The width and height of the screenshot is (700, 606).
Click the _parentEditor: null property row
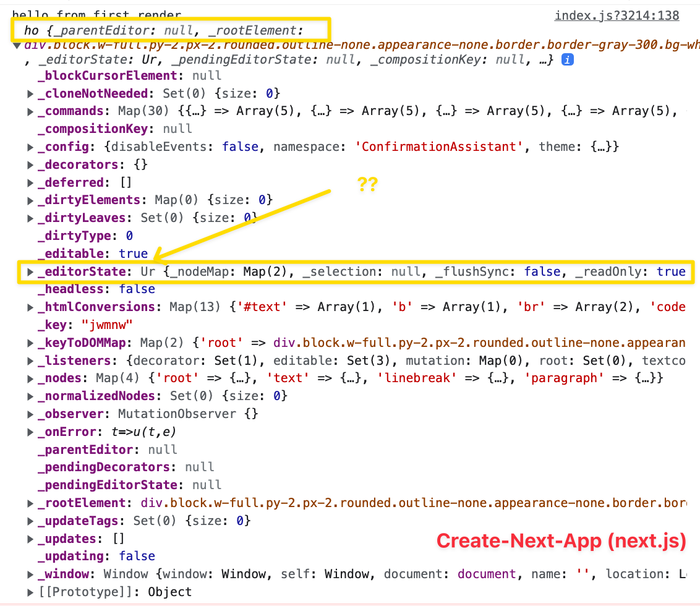point(107,450)
